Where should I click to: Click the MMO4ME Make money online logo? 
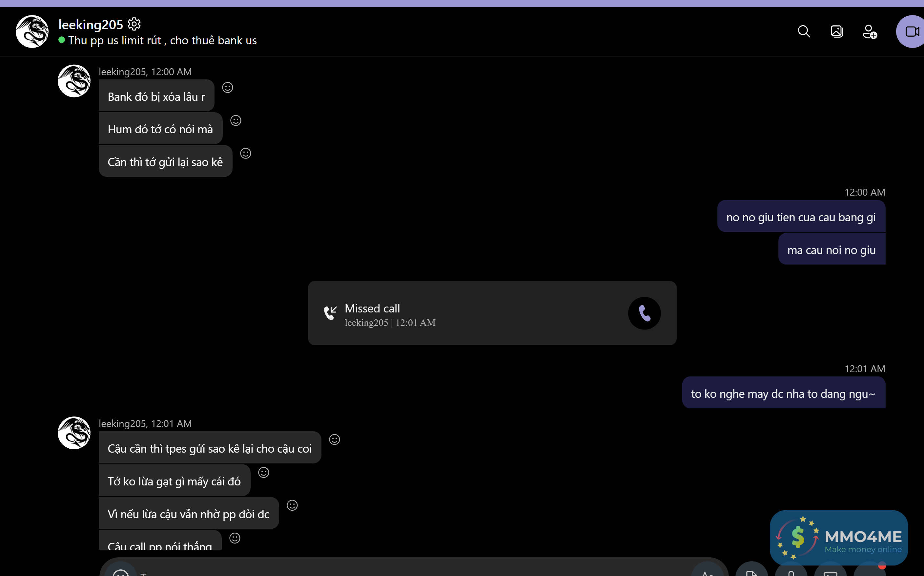tap(839, 538)
